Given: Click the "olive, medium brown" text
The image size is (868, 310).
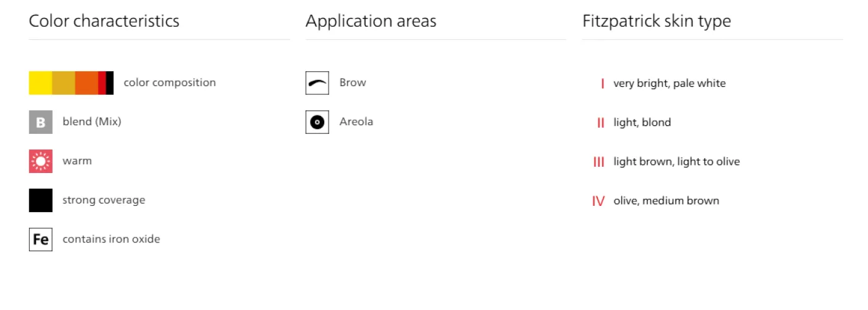Looking at the screenshot, I should (x=666, y=201).
